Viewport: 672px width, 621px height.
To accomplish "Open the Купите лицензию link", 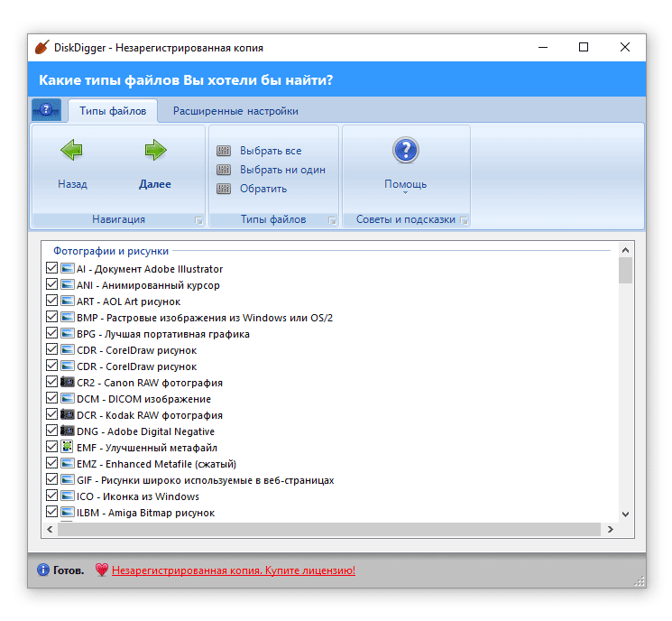I will (x=234, y=570).
